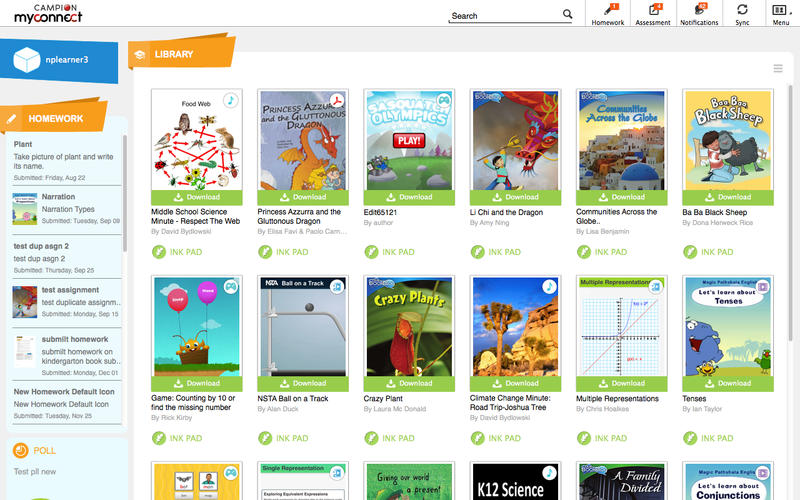Open the Food Web cover thumbnail
Viewport: 800px width, 500px height.
(197, 140)
